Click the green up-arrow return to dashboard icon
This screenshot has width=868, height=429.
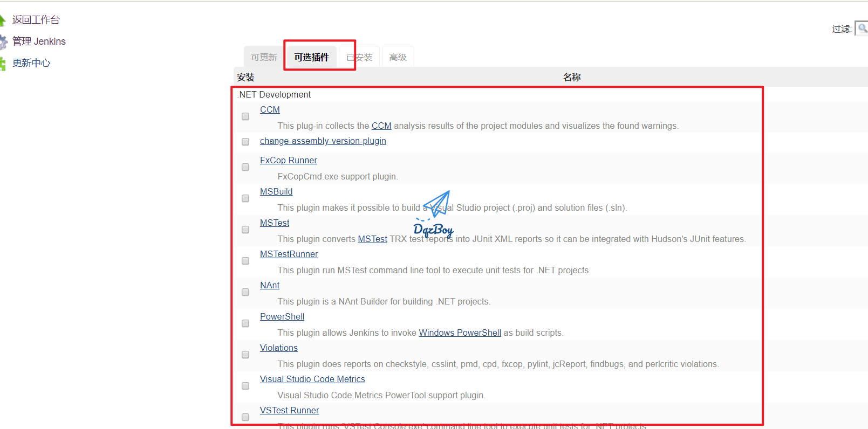pyautogui.click(x=2, y=20)
